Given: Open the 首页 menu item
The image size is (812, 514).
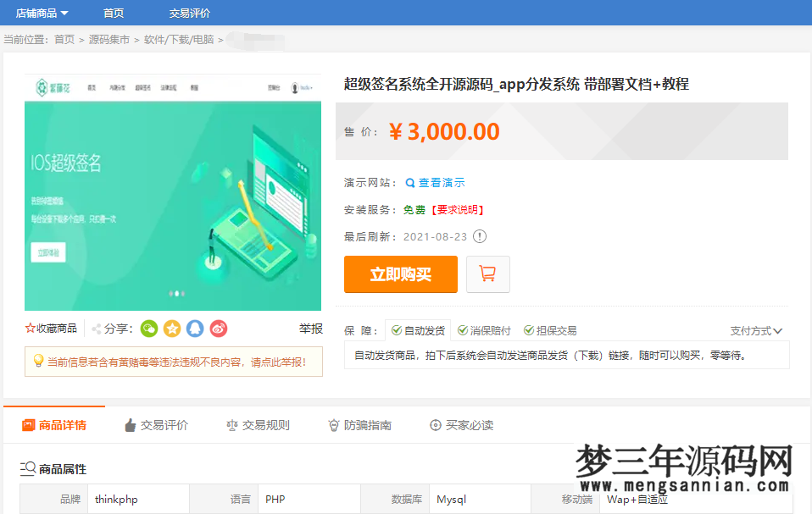Looking at the screenshot, I should tap(113, 13).
